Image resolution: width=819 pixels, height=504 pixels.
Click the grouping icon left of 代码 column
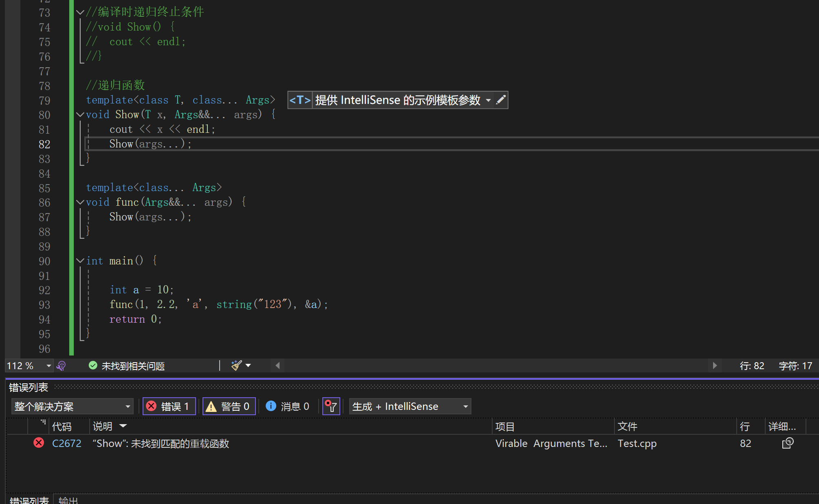pyautogui.click(x=43, y=423)
